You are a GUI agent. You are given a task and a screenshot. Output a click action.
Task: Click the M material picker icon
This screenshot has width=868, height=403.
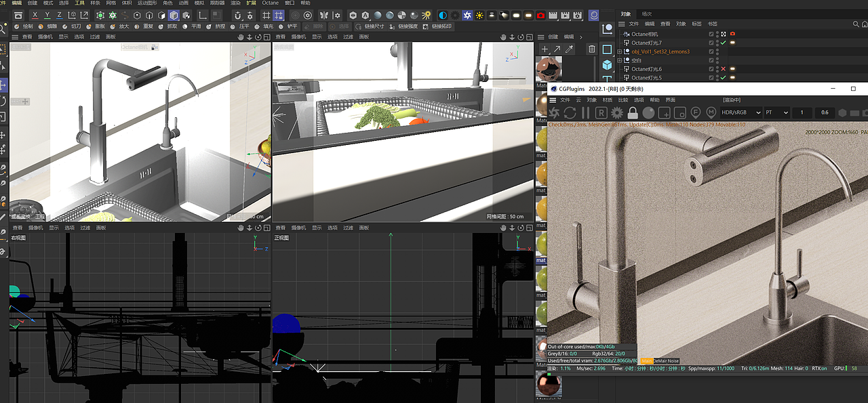[711, 112]
